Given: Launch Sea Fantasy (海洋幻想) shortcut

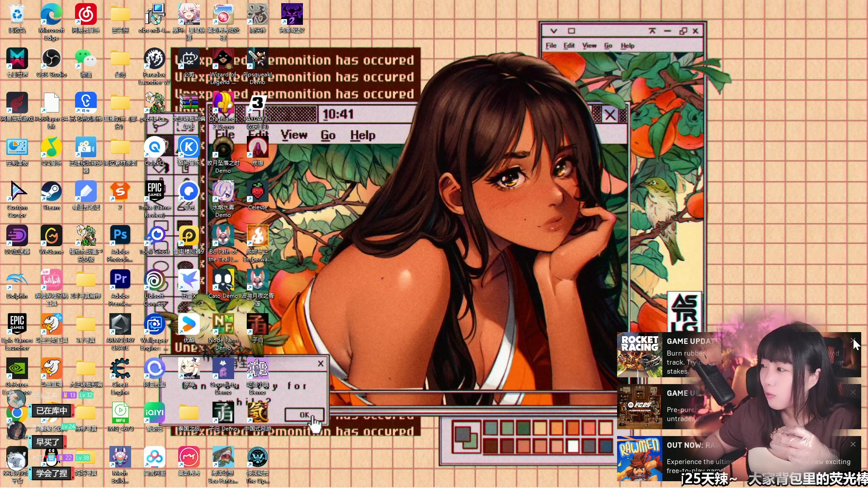Looking at the screenshot, I should [223, 465].
